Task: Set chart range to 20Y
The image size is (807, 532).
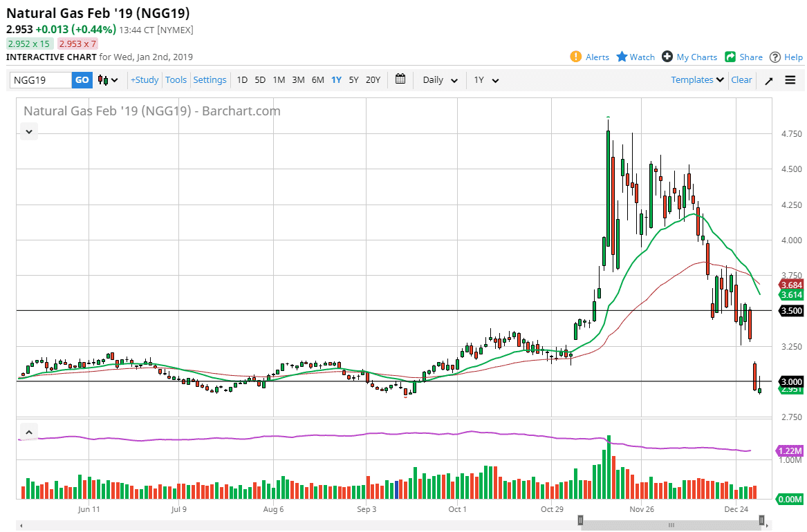Action: [373, 79]
